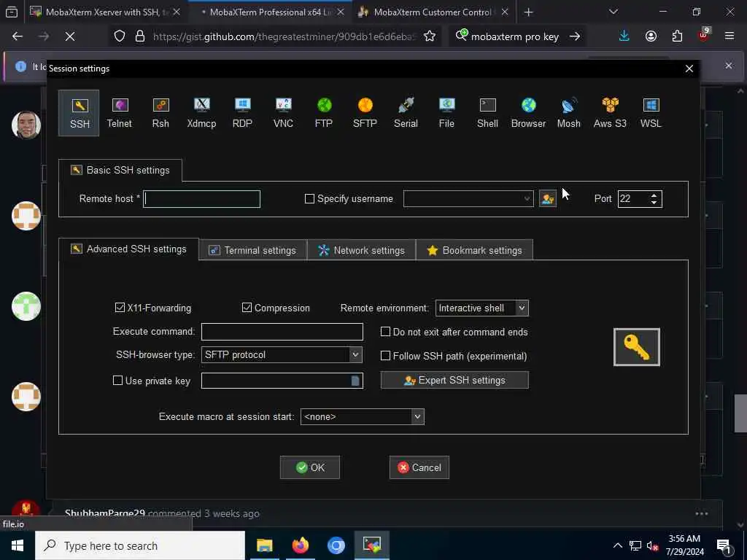Open a new Firefox tab
The image size is (747, 560).
click(x=528, y=12)
